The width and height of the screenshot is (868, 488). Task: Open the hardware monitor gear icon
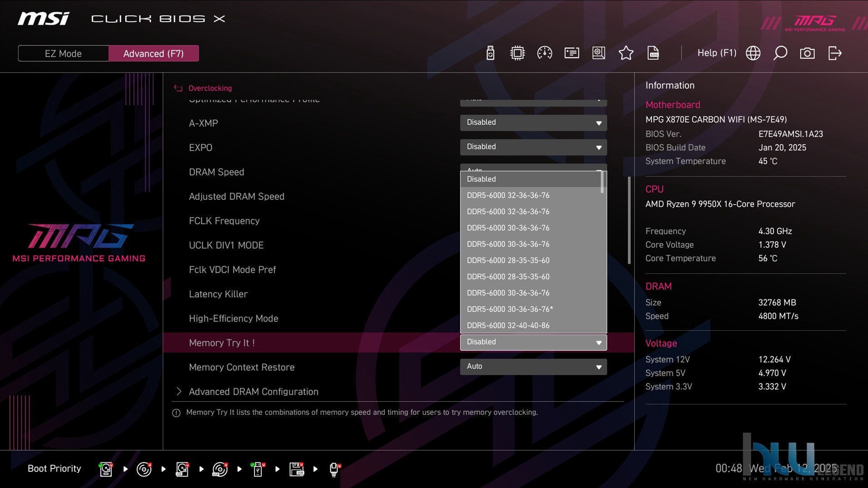[599, 53]
